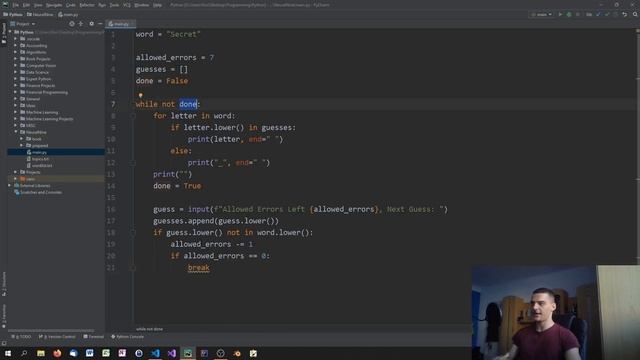Expand External Libraries node

10,185
